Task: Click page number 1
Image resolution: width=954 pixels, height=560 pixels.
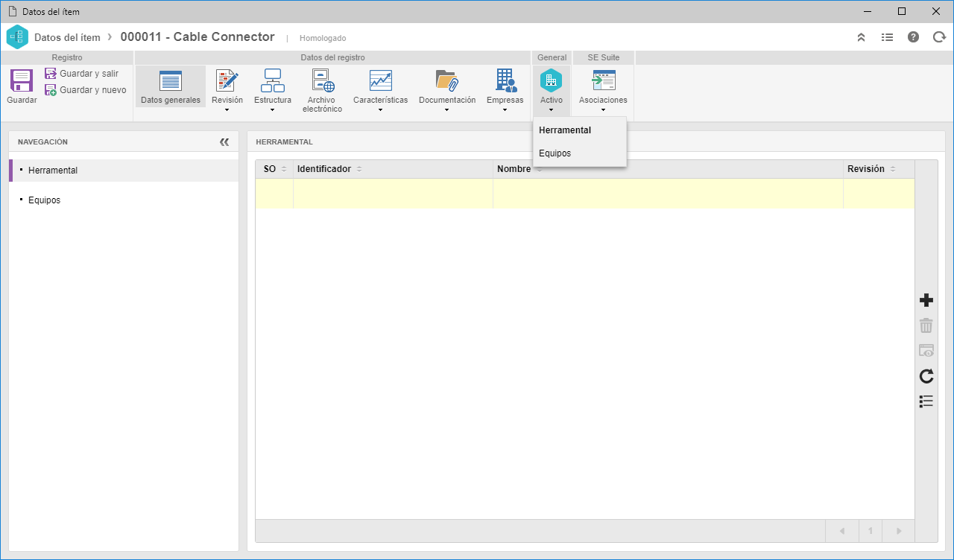Action: [x=871, y=531]
